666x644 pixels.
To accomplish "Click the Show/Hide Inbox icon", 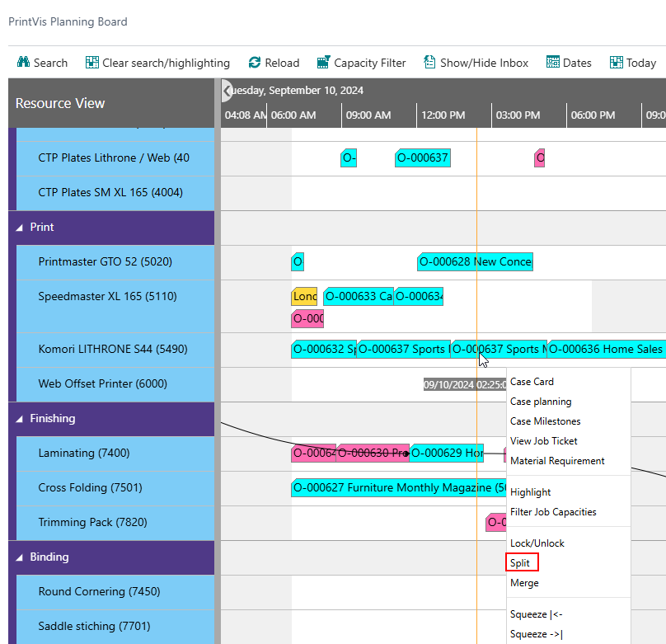I will click(x=429, y=62).
